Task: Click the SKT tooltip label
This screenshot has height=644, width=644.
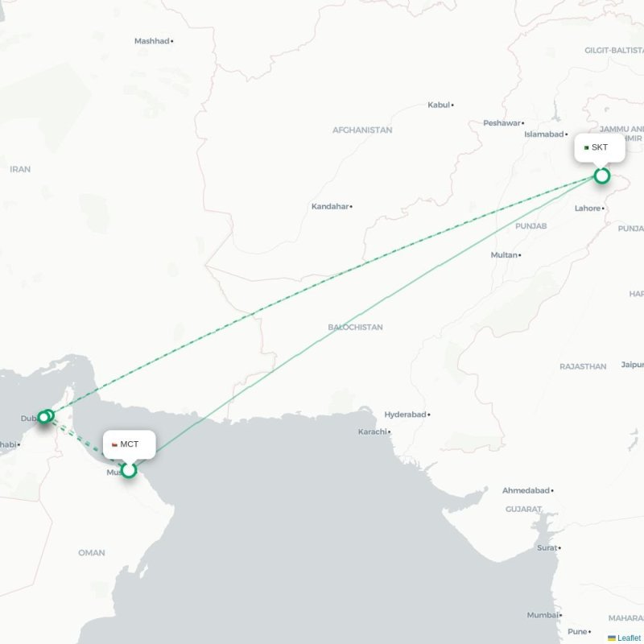Action: pyautogui.click(x=599, y=147)
